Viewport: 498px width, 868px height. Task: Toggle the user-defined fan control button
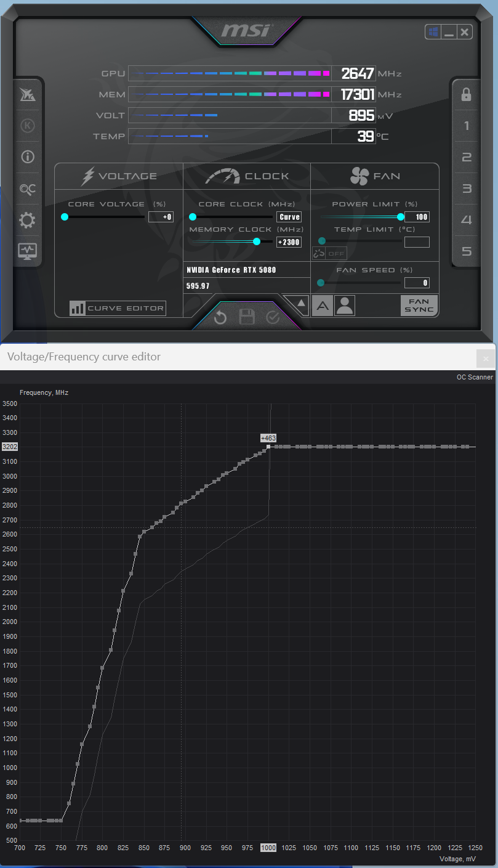tap(345, 306)
